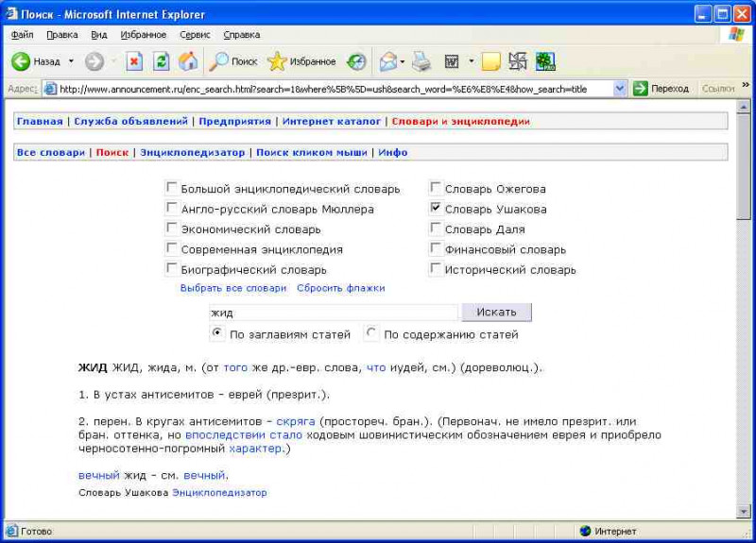The image size is (756, 543).
Task: Click the green ICQ flower icon
Action: click(545, 61)
